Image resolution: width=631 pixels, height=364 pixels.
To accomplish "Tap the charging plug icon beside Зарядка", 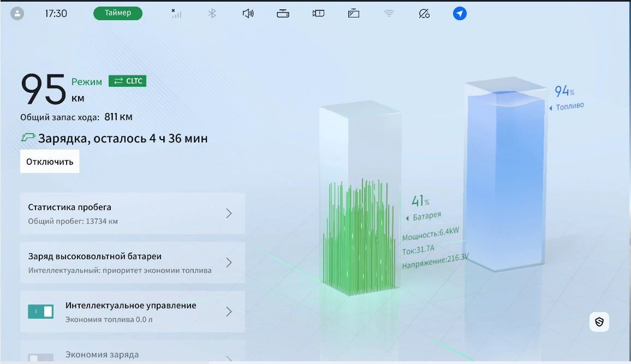I will (28, 138).
